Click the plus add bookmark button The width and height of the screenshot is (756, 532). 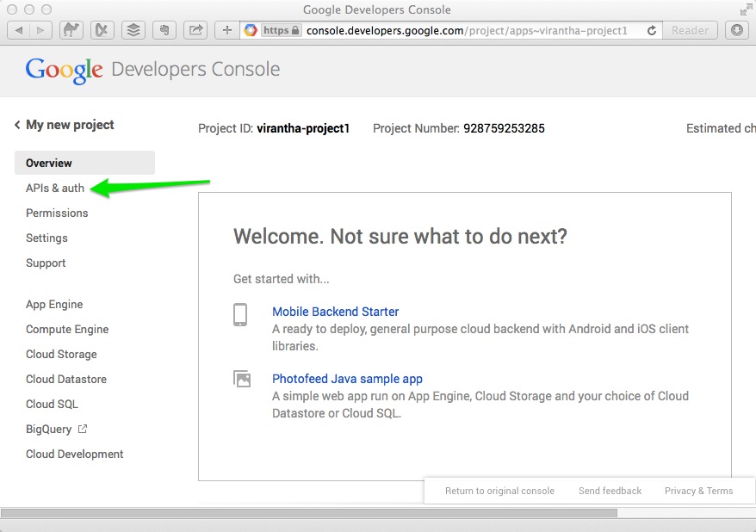(x=227, y=30)
